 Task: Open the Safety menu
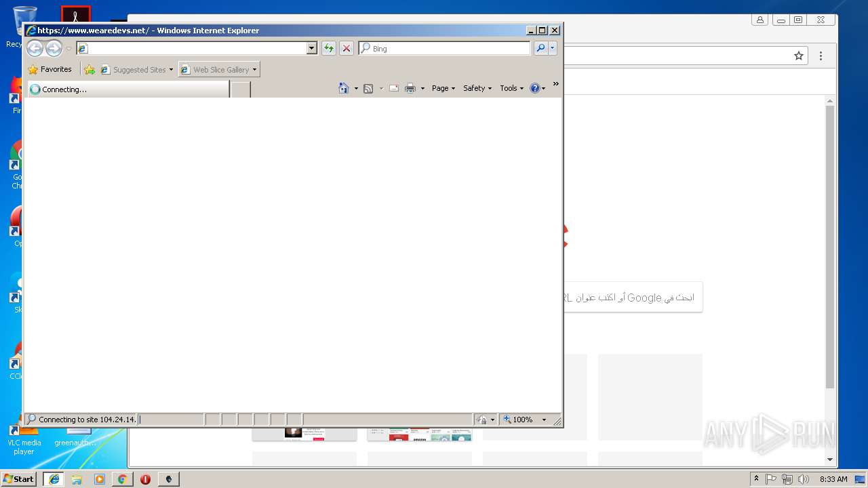(x=477, y=88)
